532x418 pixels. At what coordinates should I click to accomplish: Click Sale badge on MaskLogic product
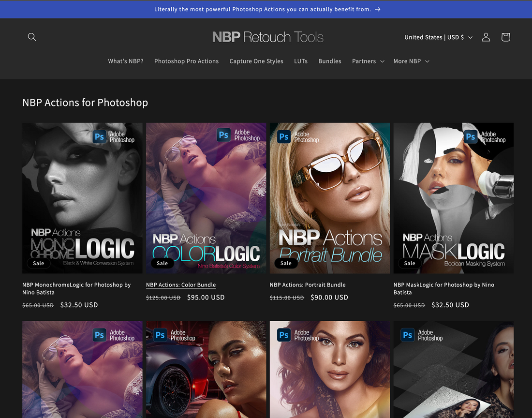[410, 263]
